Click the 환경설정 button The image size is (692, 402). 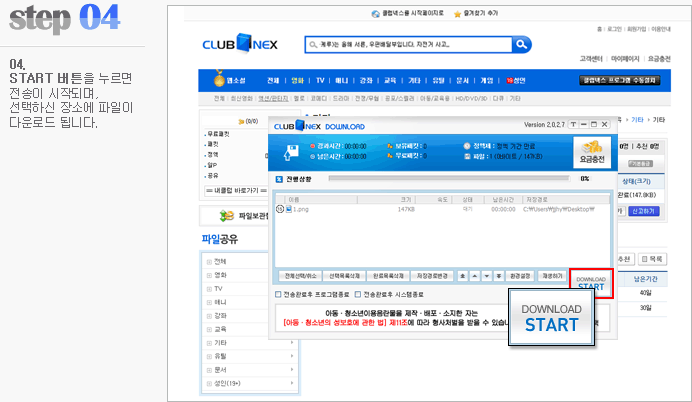(520, 276)
